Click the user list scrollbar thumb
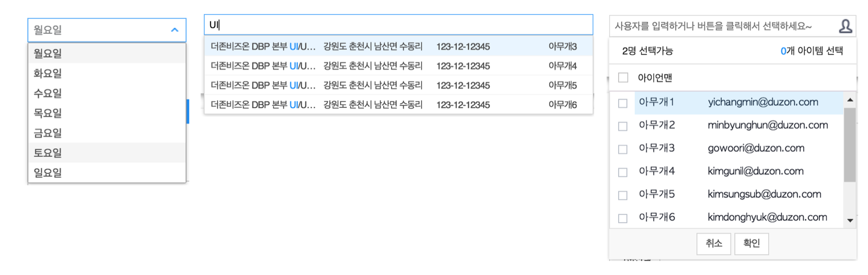 pyautogui.click(x=850, y=145)
